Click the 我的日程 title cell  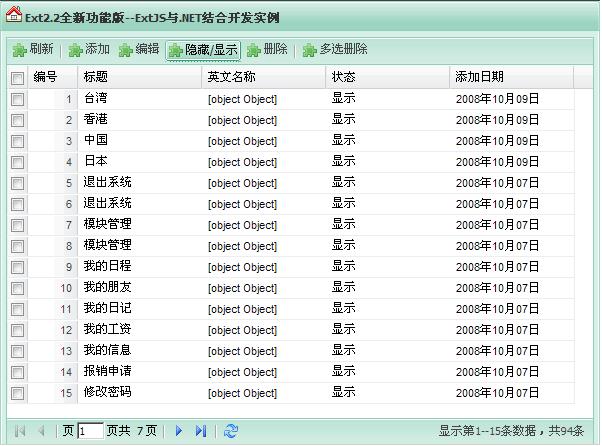tap(139, 267)
